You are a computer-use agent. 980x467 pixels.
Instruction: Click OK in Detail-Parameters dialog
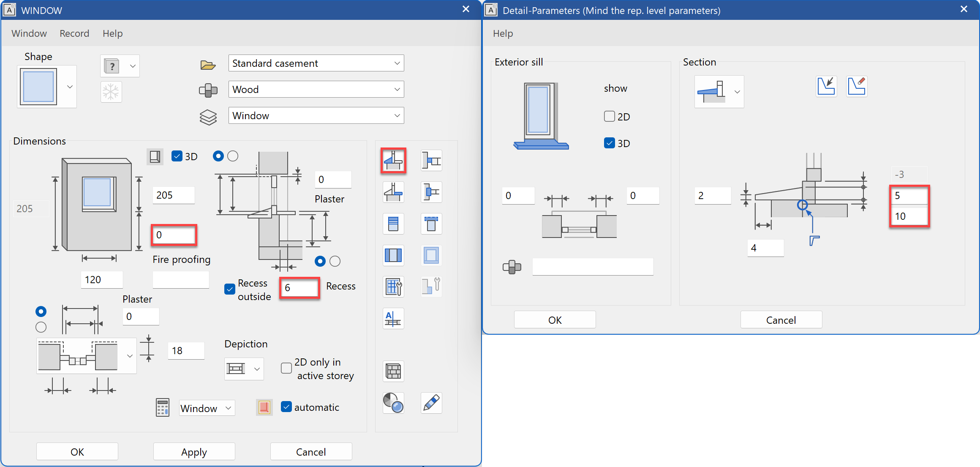(x=555, y=320)
